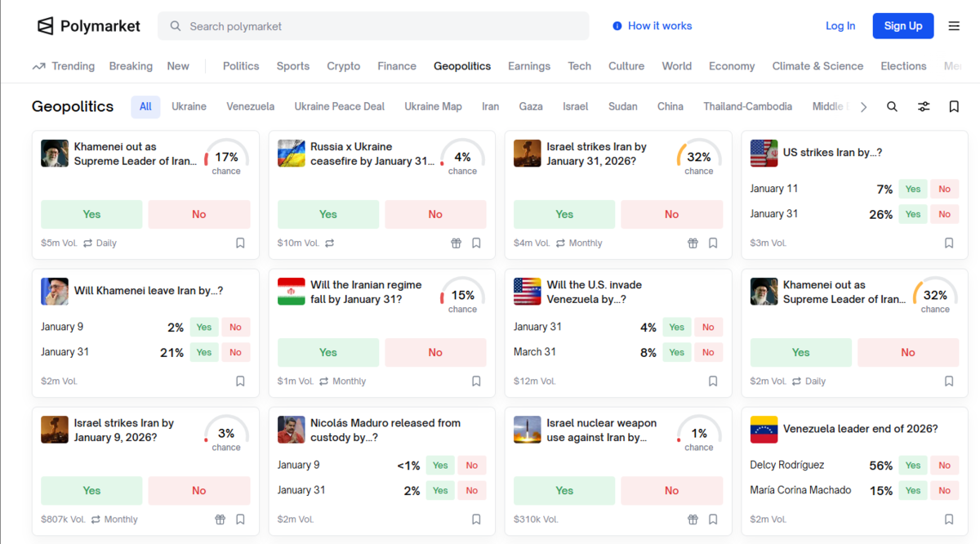The image size is (980, 544).
Task: Switch to the Crypto category tab
Action: pos(343,66)
